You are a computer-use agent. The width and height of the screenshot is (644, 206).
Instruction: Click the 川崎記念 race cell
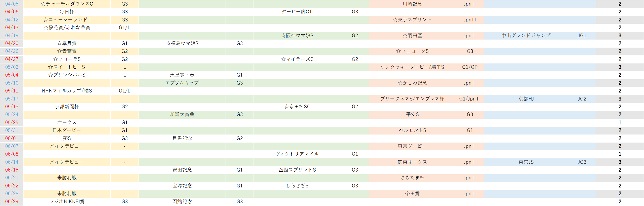click(412, 4)
